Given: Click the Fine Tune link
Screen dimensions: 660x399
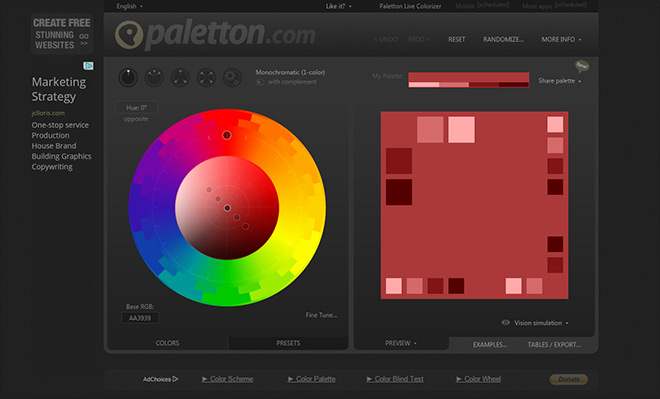Looking at the screenshot, I should pyautogui.click(x=321, y=315).
